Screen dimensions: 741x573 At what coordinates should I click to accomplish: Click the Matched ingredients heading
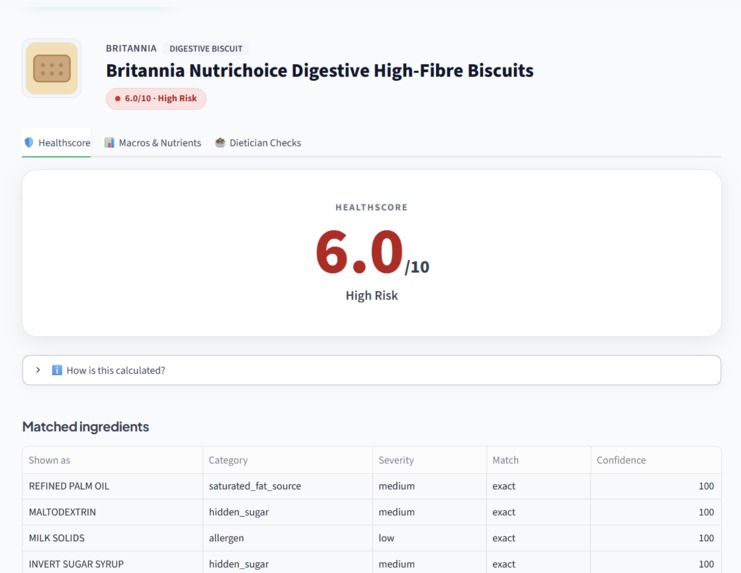click(x=86, y=427)
